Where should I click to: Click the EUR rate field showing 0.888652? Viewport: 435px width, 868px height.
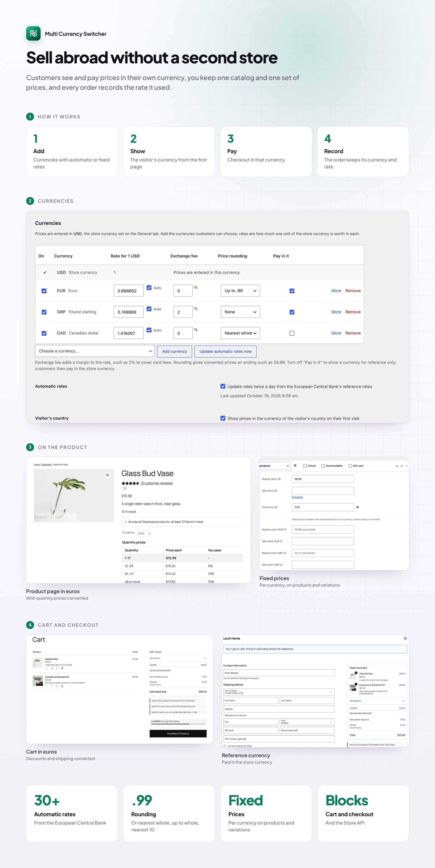pos(129,291)
